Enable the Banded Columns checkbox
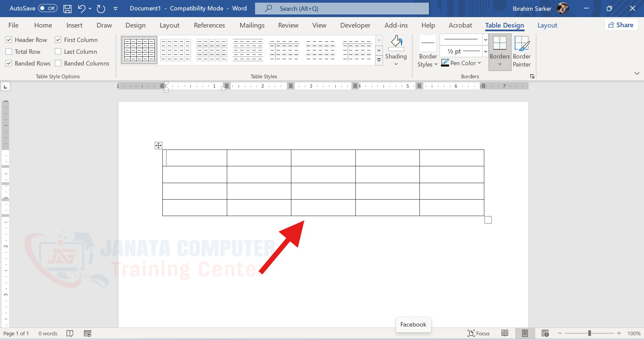 [58, 63]
